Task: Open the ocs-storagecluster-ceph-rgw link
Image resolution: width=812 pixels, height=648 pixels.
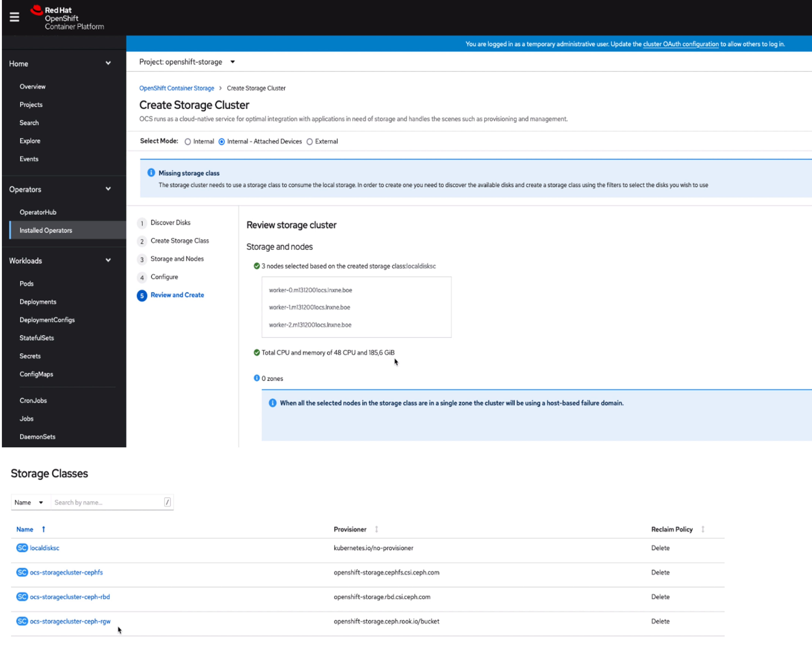Action: 70,621
